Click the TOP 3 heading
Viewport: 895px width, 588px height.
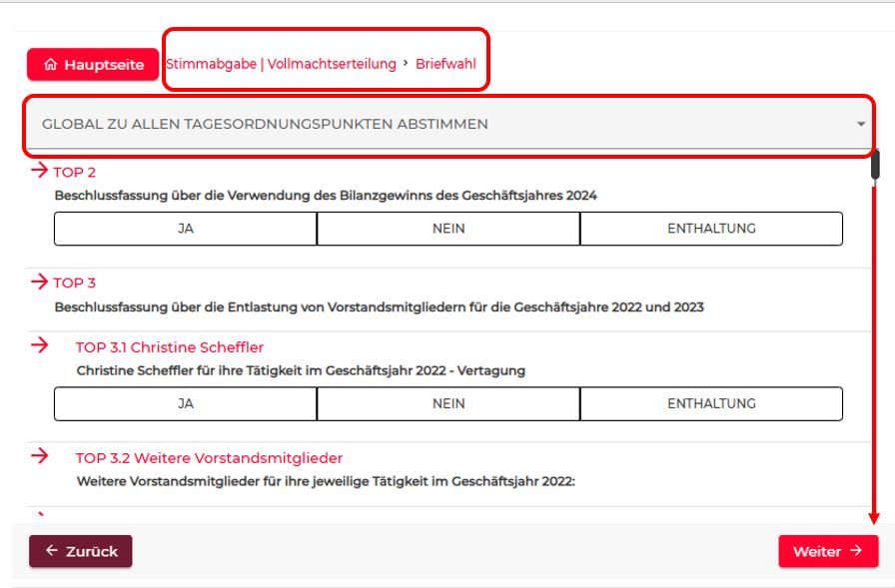pyautogui.click(x=75, y=283)
